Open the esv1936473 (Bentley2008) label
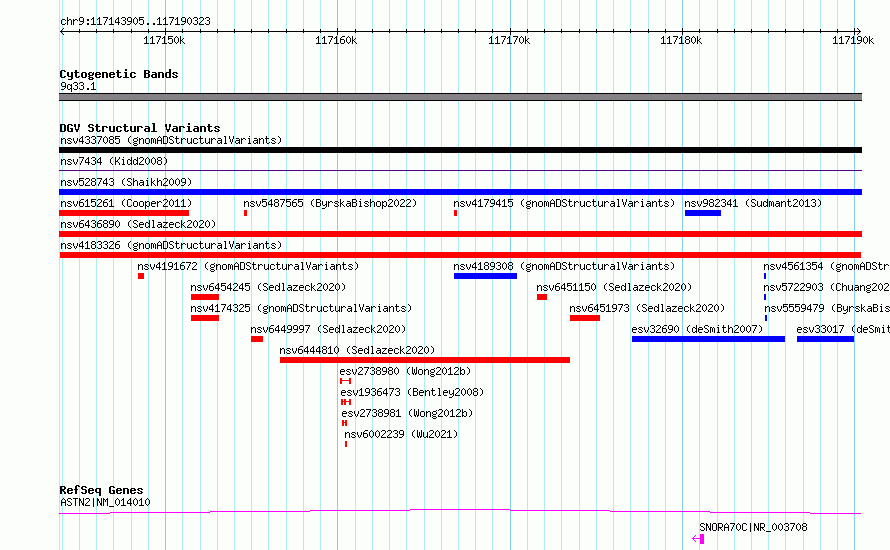The width and height of the screenshot is (890, 550). coord(412,392)
